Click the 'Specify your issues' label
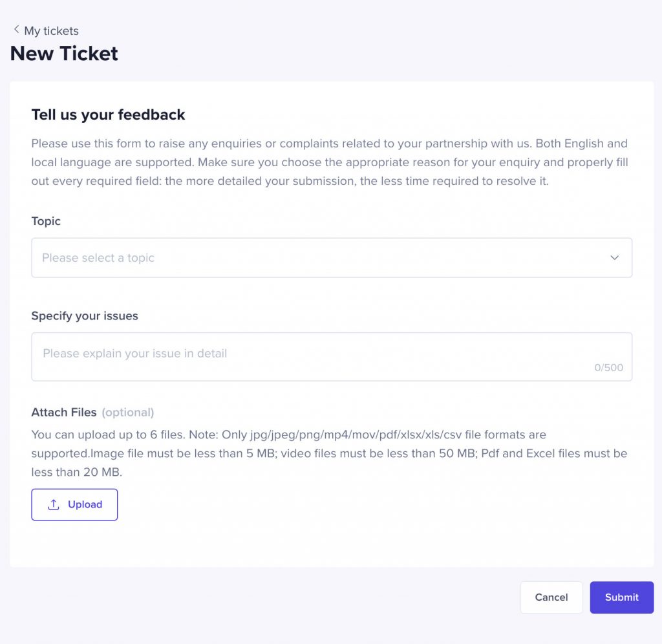Image resolution: width=662 pixels, height=644 pixels. point(85,316)
